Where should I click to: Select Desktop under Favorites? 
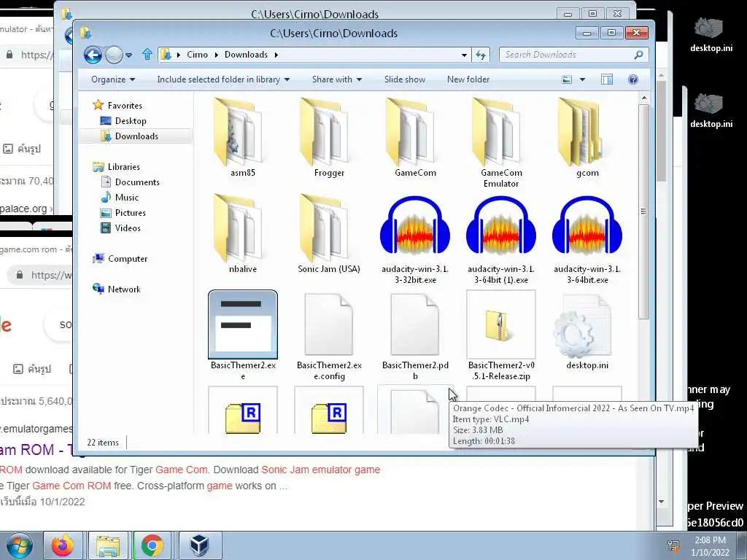130,121
